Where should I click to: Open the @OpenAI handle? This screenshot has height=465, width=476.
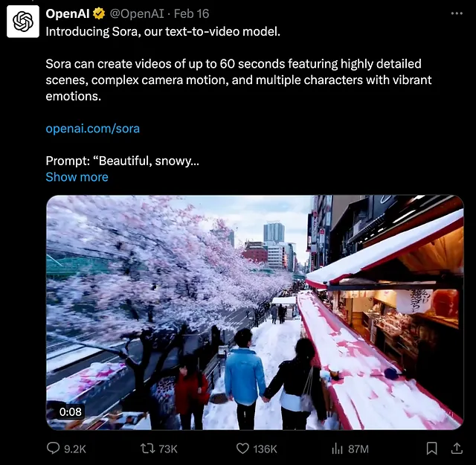137,13
